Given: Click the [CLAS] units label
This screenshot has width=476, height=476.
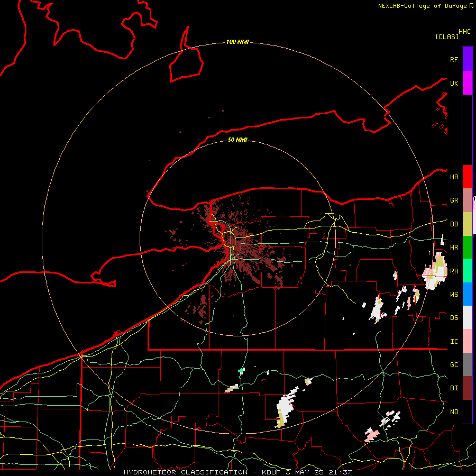Looking at the screenshot, I should point(447,36).
